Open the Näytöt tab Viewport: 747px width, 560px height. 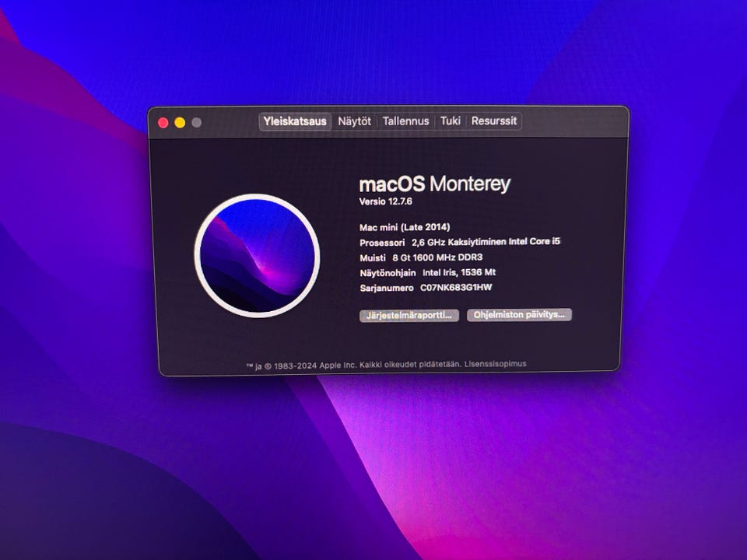[x=355, y=121]
